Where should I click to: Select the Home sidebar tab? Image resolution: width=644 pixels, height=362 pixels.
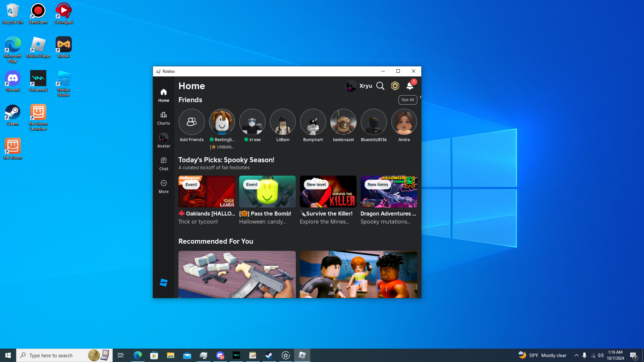coord(164,95)
